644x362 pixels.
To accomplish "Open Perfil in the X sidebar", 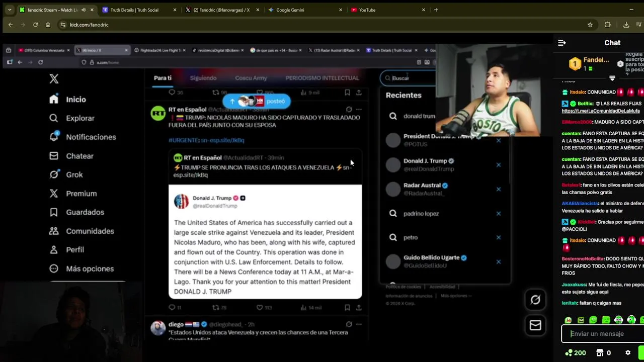I will [66, 250].
